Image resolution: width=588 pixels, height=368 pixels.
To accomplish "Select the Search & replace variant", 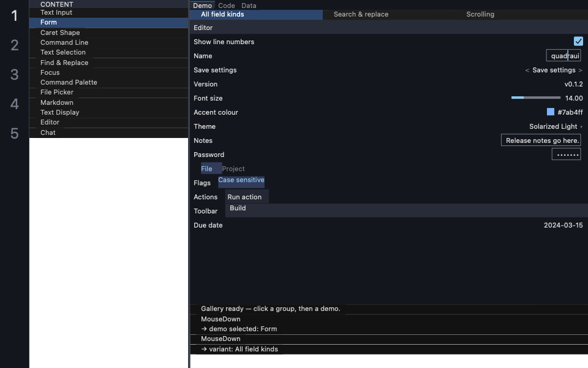I will pyautogui.click(x=389, y=14).
